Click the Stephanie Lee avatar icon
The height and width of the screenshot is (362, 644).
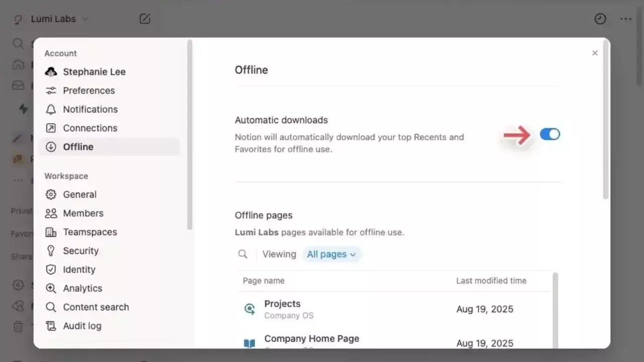pyautogui.click(x=51, y=72)
